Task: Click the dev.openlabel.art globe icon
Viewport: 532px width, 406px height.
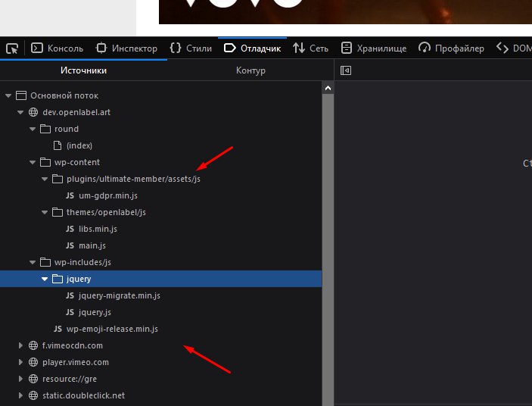Action: (x=33, y=112)
